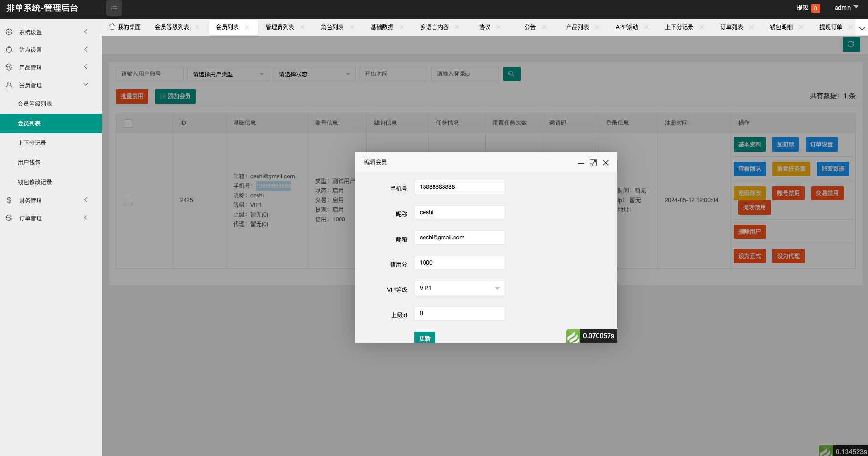
Task: Check the select-all checkbox in table header
Action: 128,124
